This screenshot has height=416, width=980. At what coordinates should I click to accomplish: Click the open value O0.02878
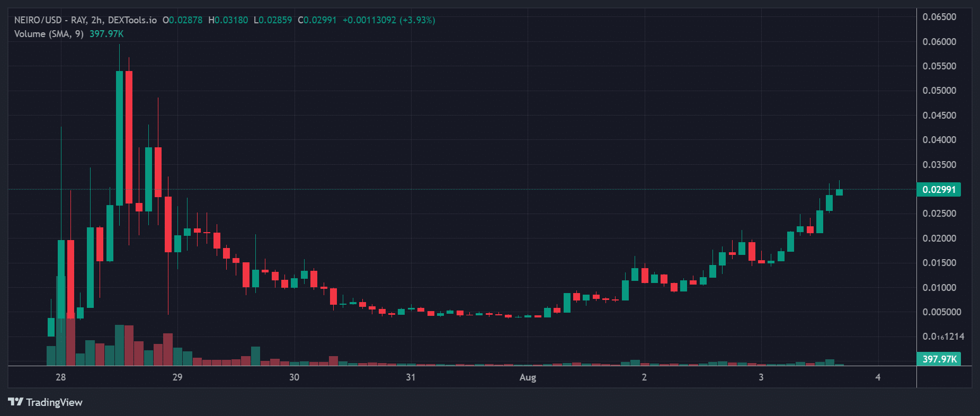pyautogui.click(x=182, y=20)
